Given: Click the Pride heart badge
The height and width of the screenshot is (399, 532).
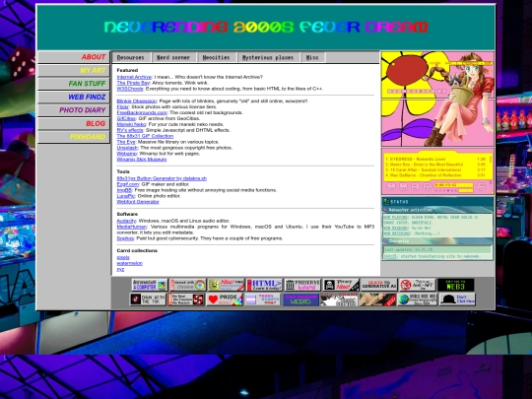Looking at the screenshot, I should point(225,299).
